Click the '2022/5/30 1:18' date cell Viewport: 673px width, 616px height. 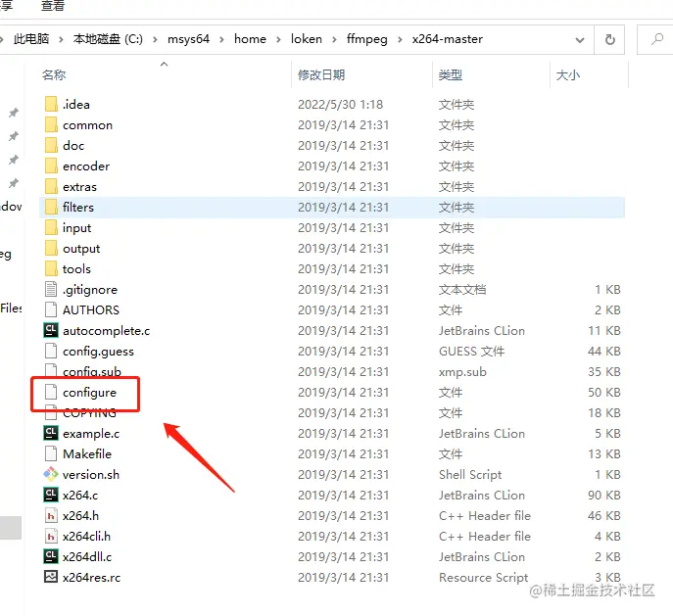tap(340, 104)
